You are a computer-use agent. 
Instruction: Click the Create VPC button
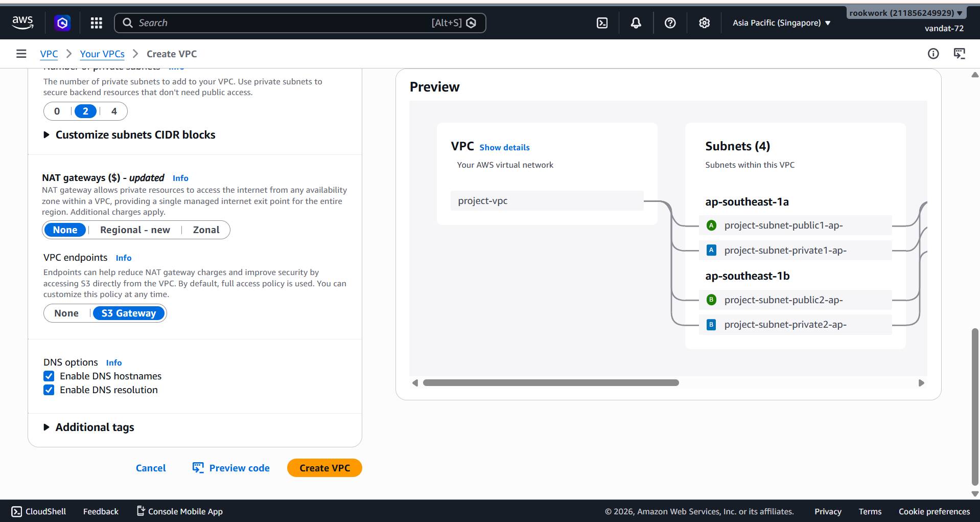point(324,468)
